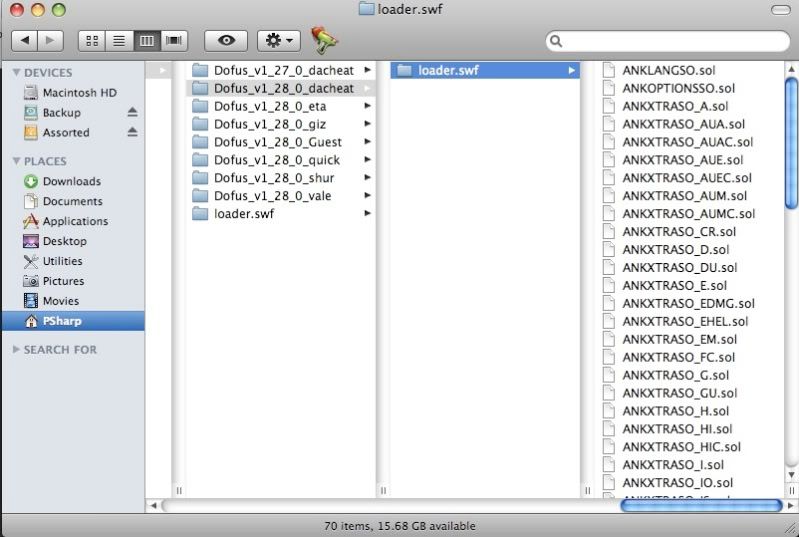Switch to icon view

pos(92,41)
